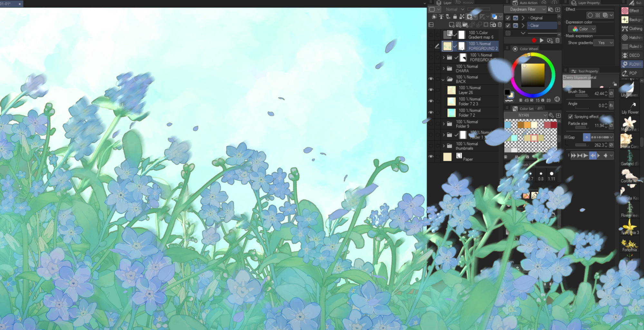Pick the dark red swatch in color set
Image resolution: width=644 pixels, height=330 pixels.
click(554, 125)
